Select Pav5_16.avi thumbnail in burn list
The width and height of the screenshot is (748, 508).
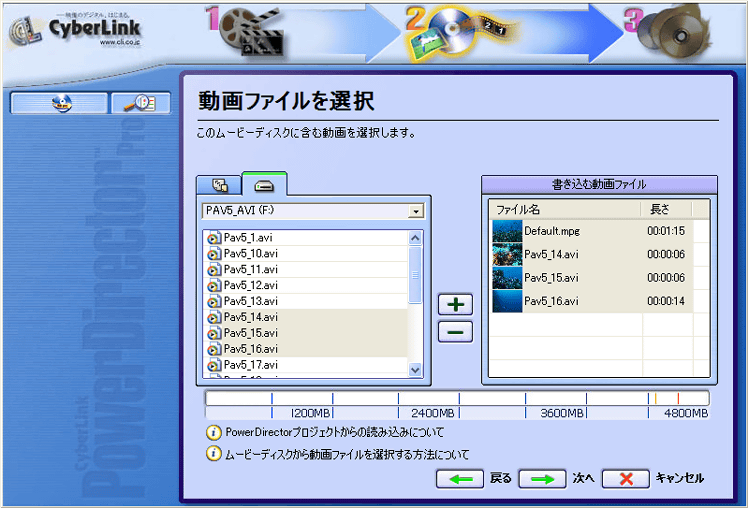[507, 301]
